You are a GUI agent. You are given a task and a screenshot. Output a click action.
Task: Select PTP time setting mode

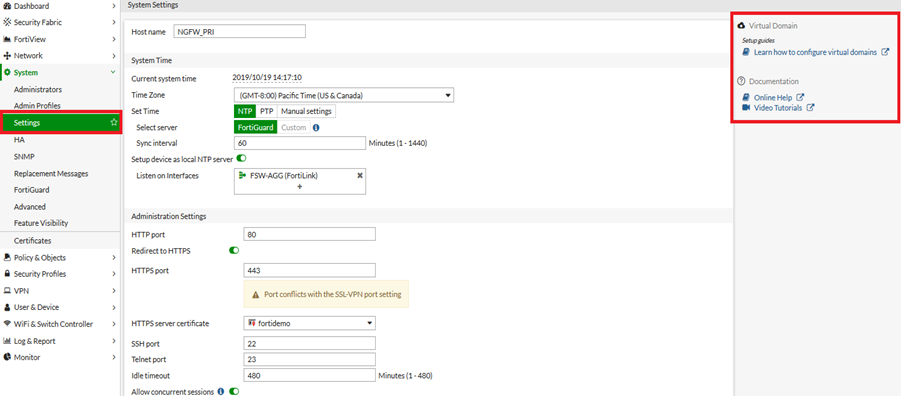point(267,111)
